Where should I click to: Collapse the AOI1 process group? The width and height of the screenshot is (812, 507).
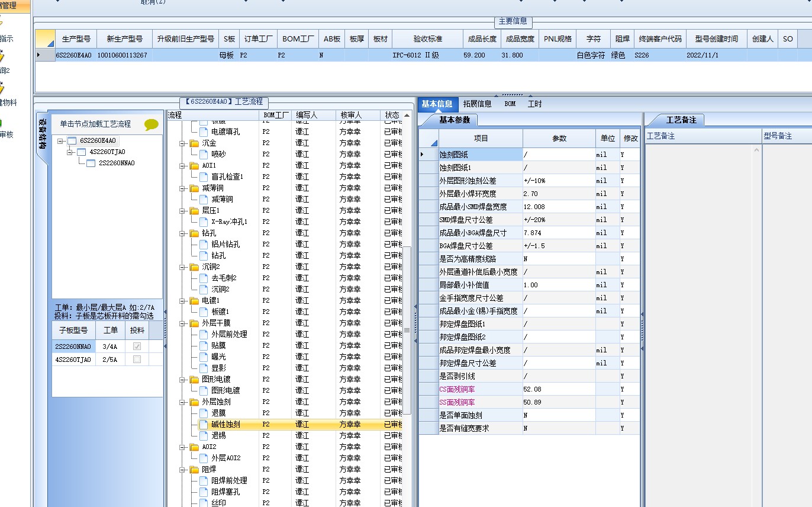coord(183,166)
